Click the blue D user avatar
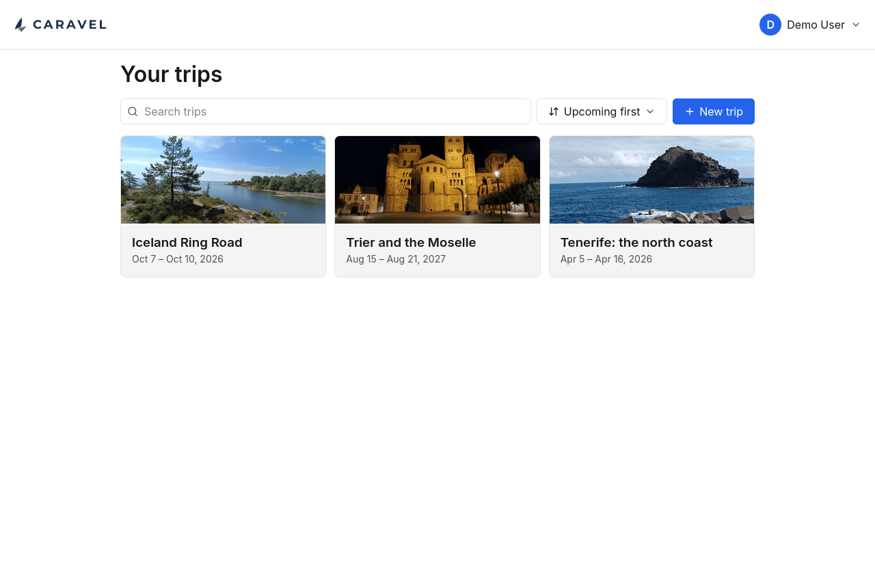875x588 pixels. click(770, 25)
